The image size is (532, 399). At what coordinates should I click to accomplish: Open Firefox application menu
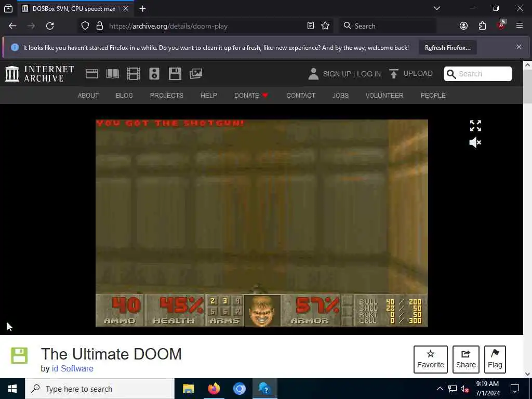[520, 26]
